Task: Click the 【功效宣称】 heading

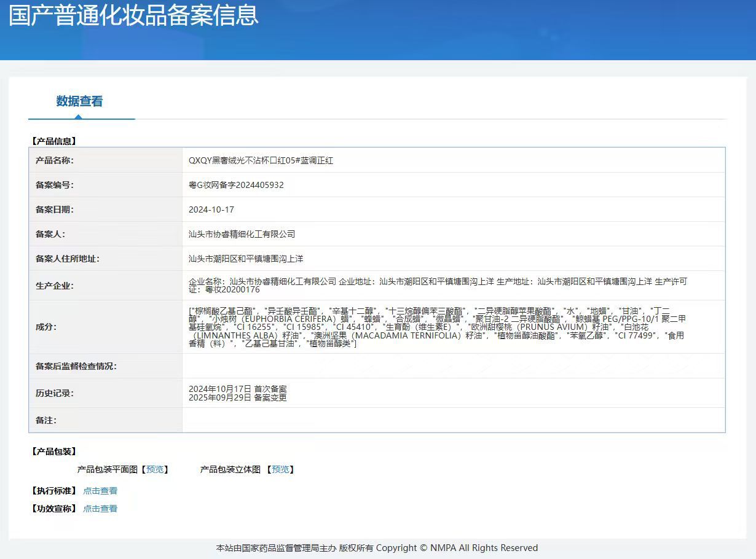Action: 54,509
